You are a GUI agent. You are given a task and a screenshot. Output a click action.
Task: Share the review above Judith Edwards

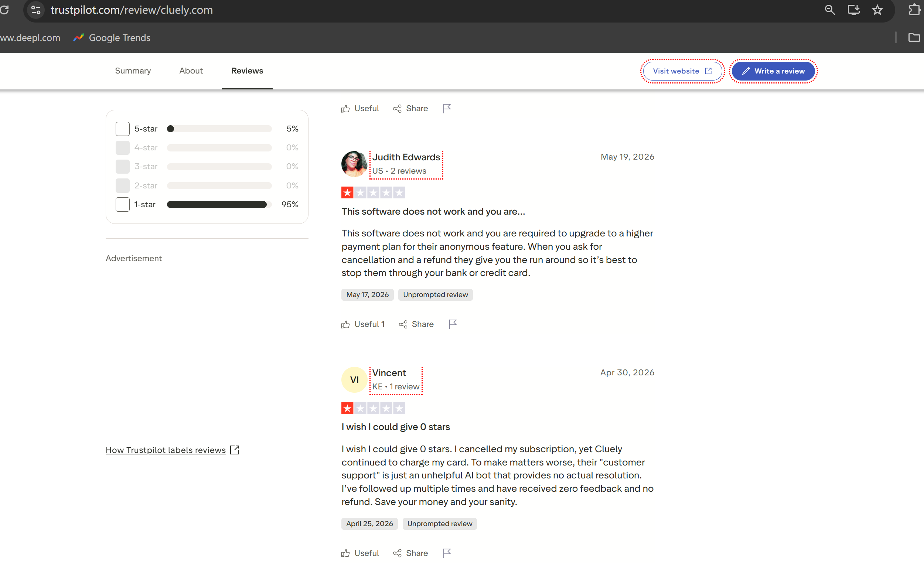coord(410,109)
